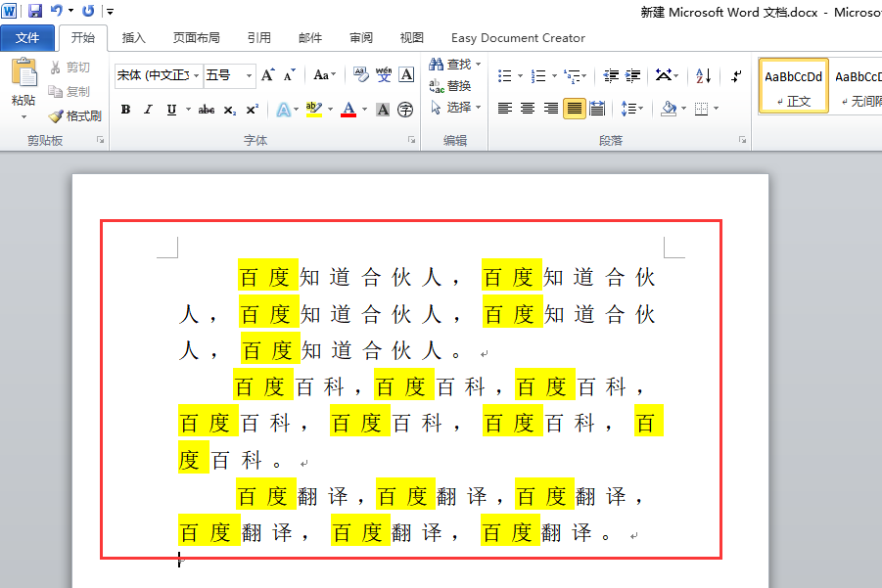Screen dimensions: 882x588
Task: Open the font color dropdown arrow
Action: (x=364, y=110)
